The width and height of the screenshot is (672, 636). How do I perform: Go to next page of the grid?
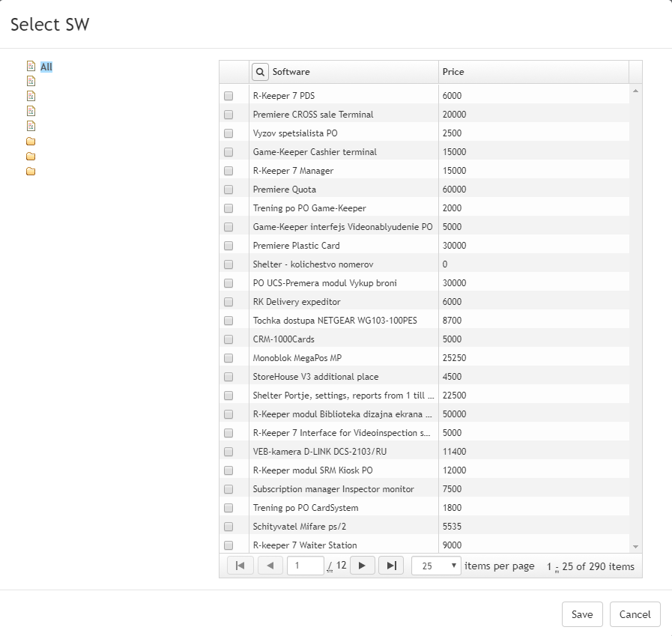coord(362,566)
